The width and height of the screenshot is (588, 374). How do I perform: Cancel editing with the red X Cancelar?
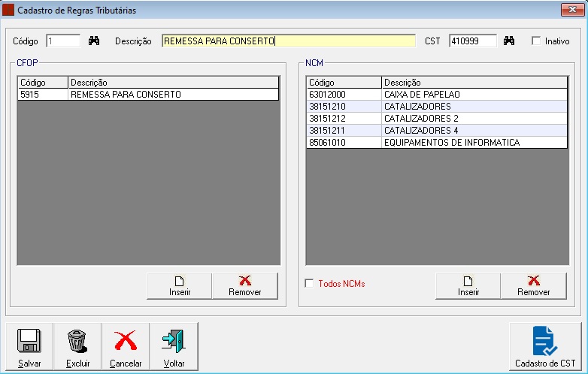[x=126, y=347]
